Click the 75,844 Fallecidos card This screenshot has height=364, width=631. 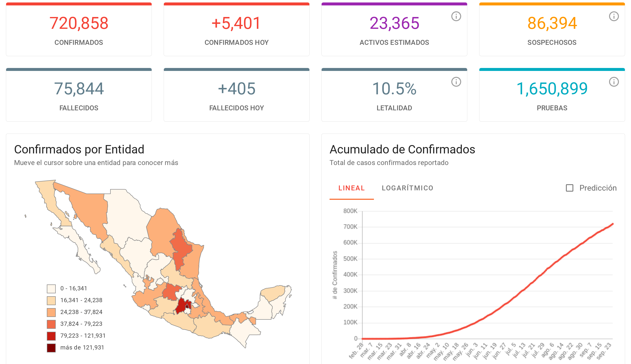79,95
